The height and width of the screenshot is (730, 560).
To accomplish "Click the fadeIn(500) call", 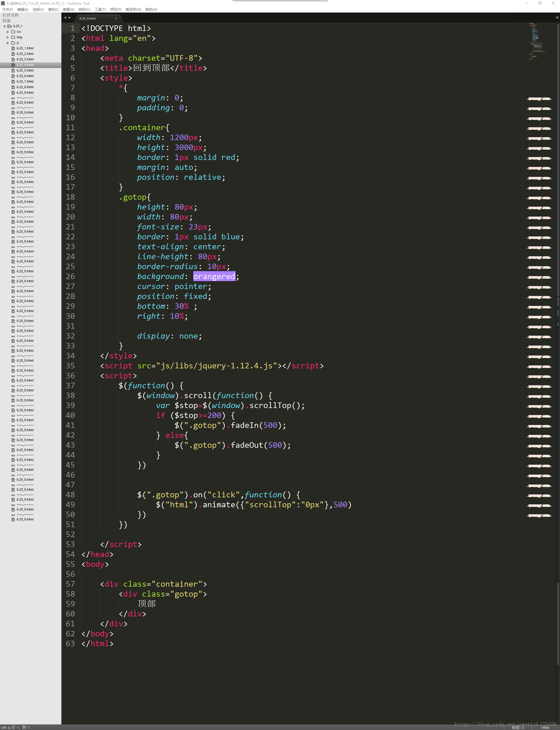I will 256,426.
